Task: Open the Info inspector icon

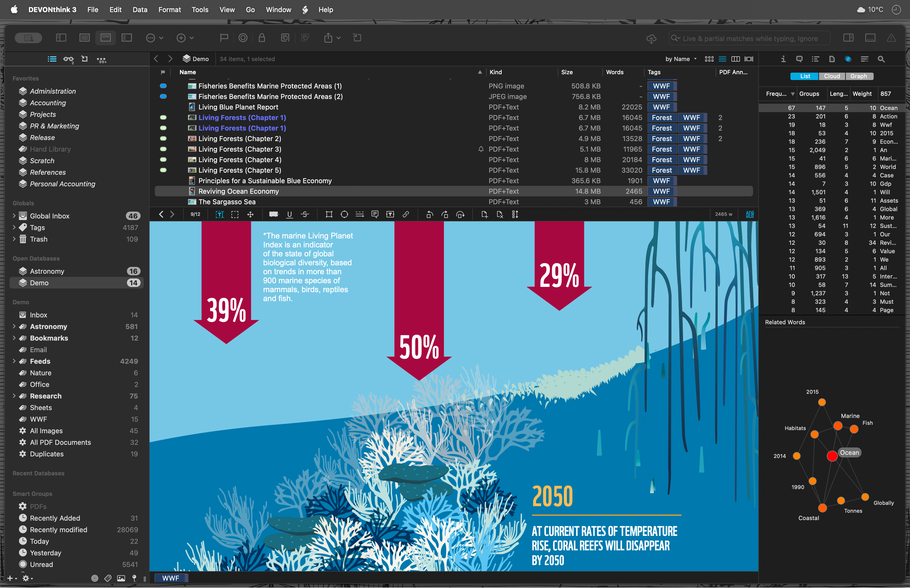Action: [x=783, y=59]
